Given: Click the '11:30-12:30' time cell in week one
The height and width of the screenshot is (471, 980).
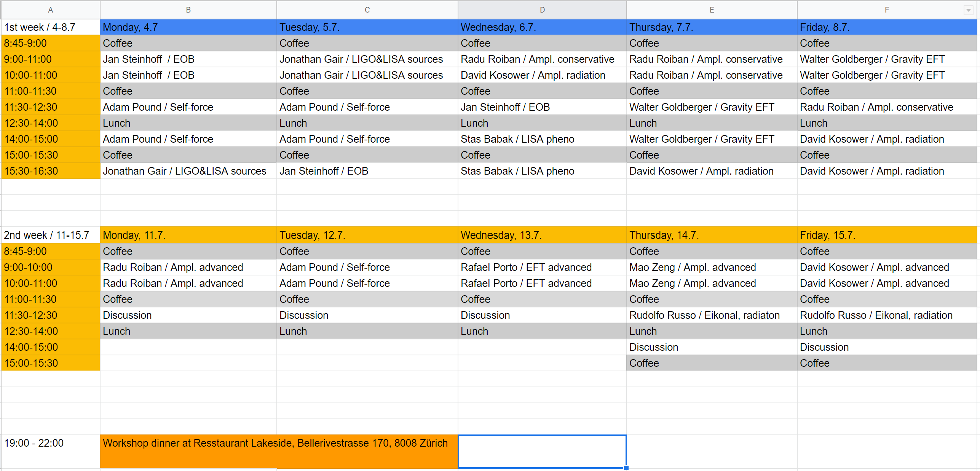Looking at the screenshot, I should pyautogui.click(x=50, y=107).
